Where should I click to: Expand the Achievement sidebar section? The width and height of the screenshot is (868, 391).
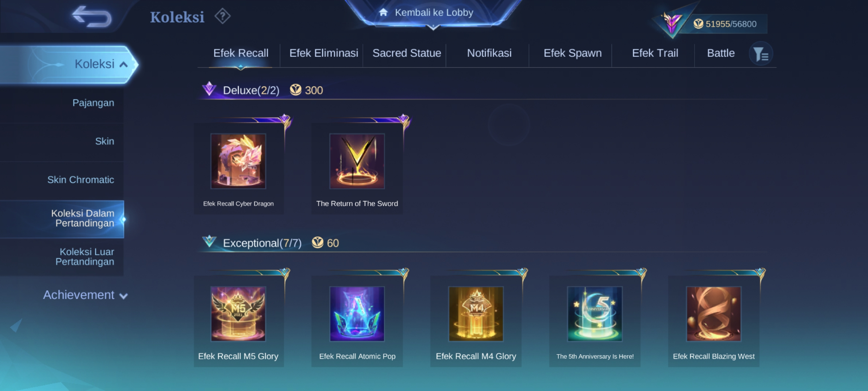click(x=85, y=295)
